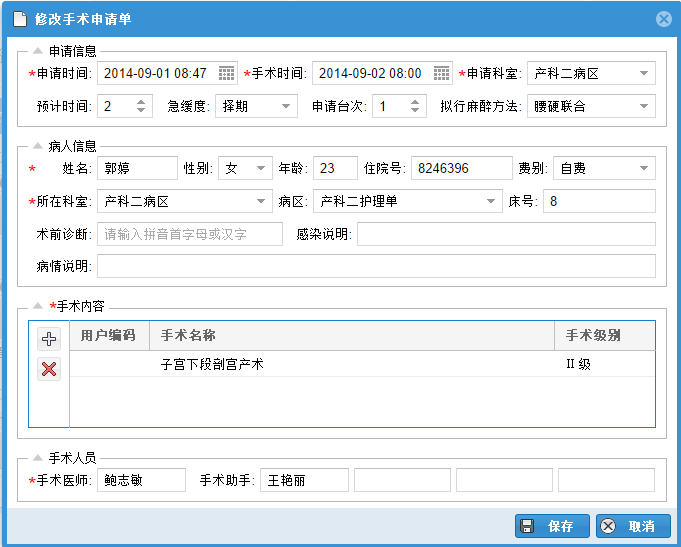This screenshot has width=681, height=547.
Task: Focus the 姓名 input field
Action: (x=137, y=168)
